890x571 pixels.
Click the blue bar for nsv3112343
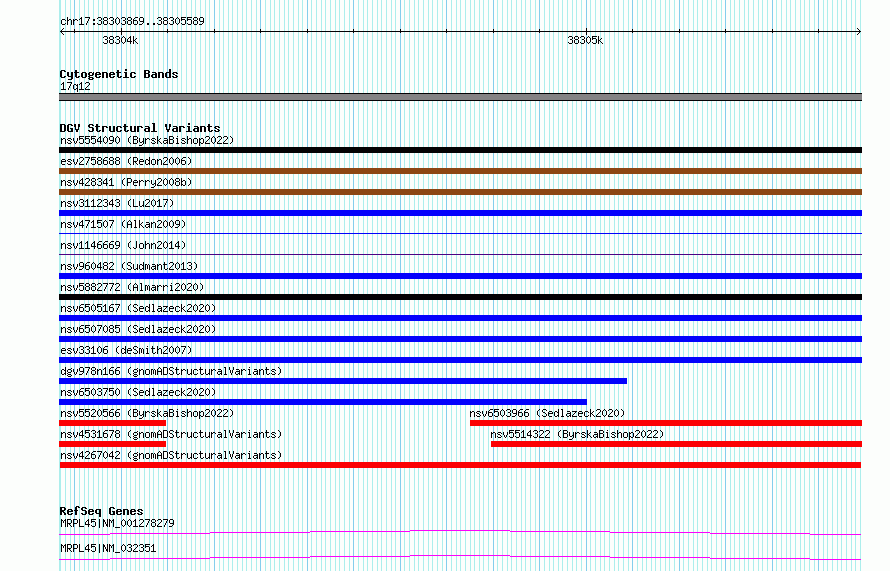[x=460, y=213]
